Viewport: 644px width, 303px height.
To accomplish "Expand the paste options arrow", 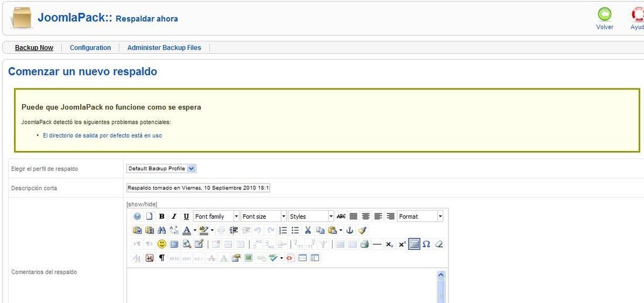I will pyautogui.click(x=341, y=230).
